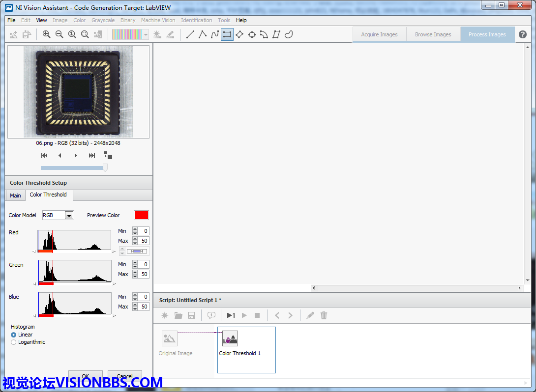The width and height of the screenshot is (536, 392).
Task: Select the Line ROI tool
Action: [190, 34]
